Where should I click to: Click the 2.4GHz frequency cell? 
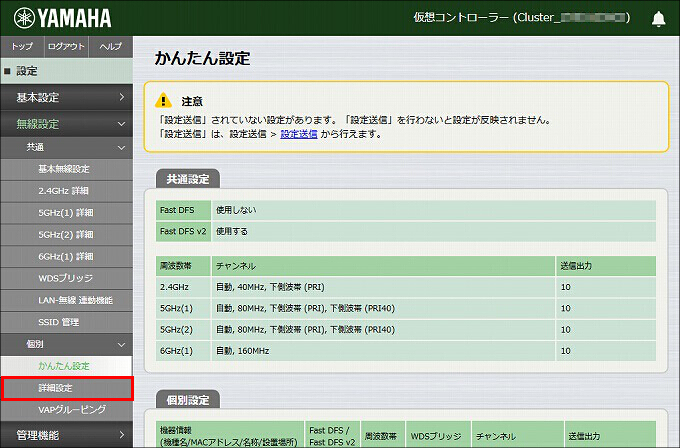point(183,287)
